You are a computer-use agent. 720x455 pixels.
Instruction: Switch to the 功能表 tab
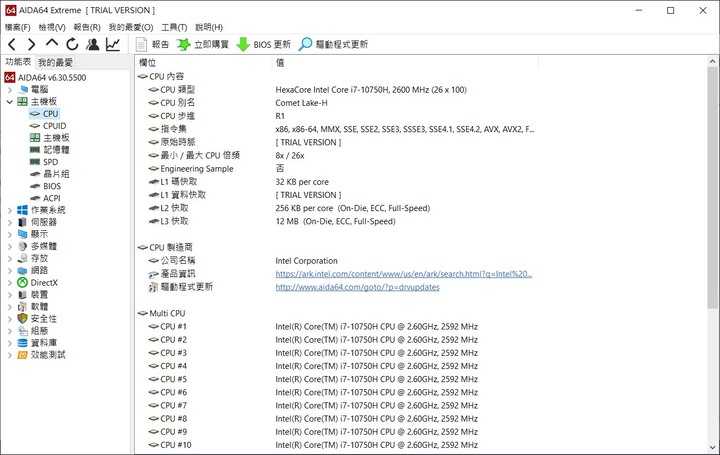coord(18,62)
